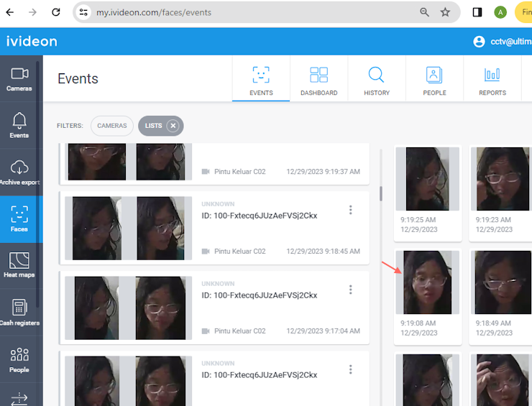
Task: Switch to the HISTORY tab
Action: pyautogui.click(x=377, y=79)
